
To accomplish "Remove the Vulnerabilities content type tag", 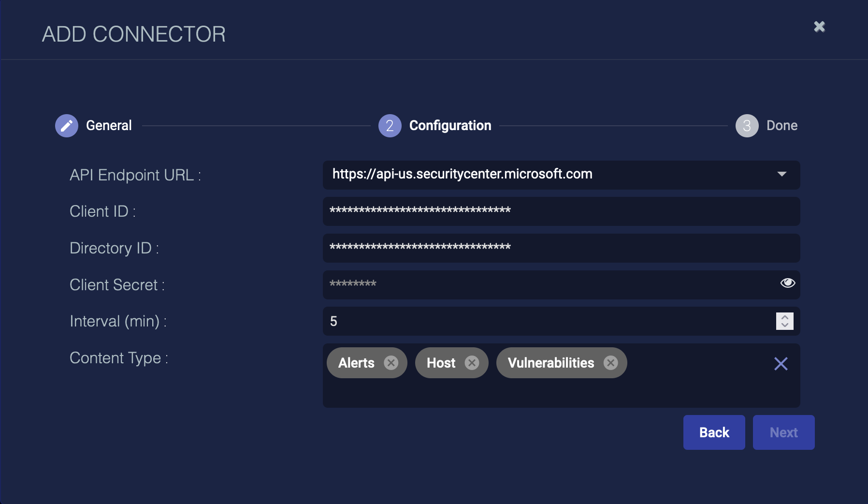I will coord(611,363).
